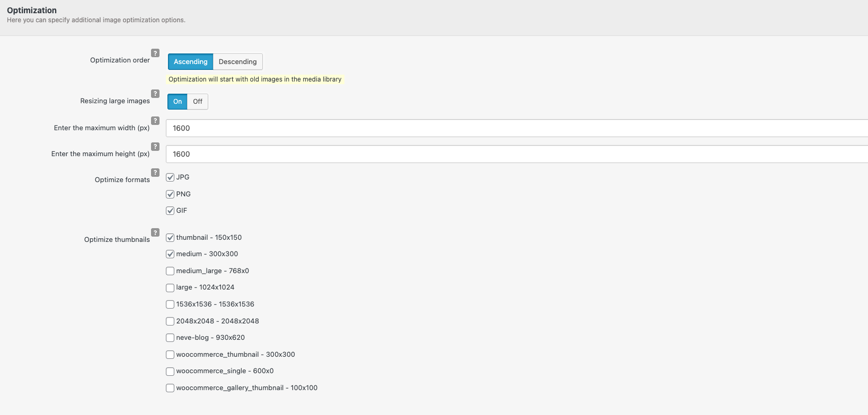Switch optimization order to Descending

click(x=237, y=61)
